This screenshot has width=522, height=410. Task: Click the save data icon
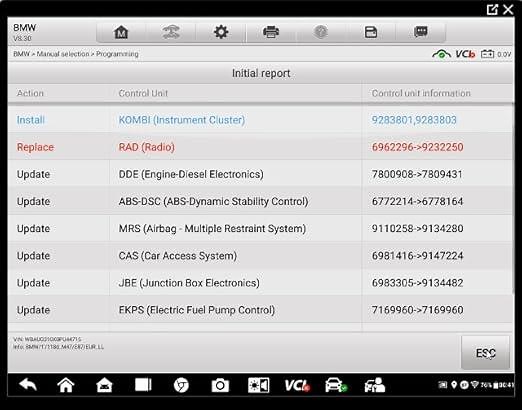[371, 32]
